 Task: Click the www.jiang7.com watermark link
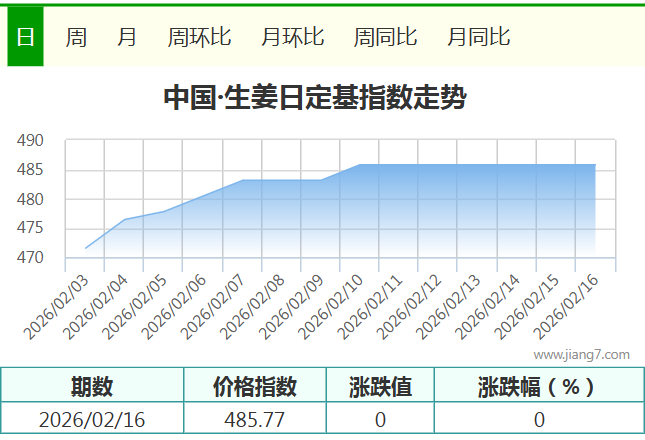pos(581,354)
